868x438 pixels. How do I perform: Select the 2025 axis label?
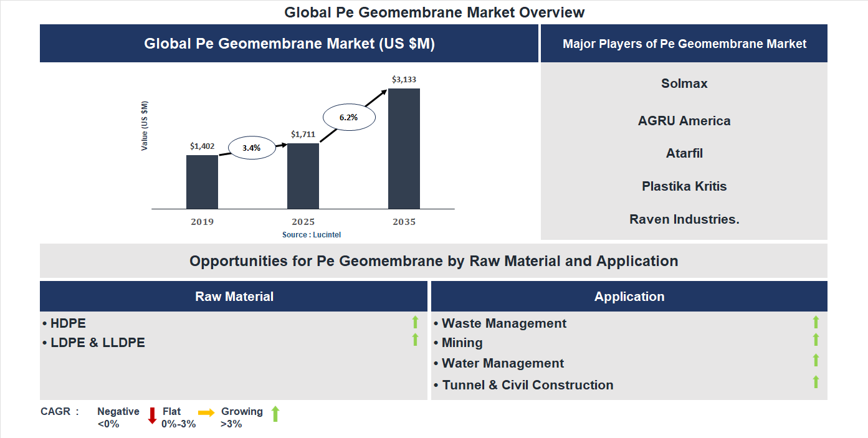point(303,221)
